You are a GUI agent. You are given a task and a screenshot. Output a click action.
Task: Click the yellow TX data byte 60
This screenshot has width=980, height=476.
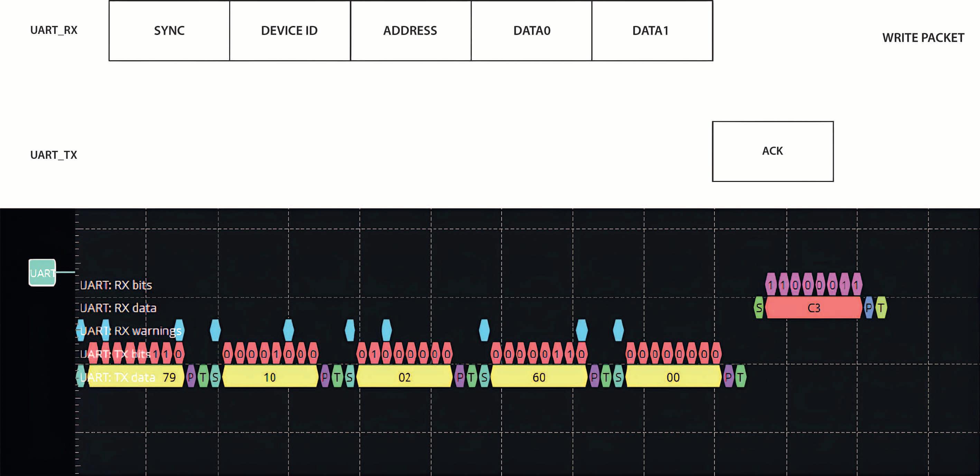pos(539,377)
